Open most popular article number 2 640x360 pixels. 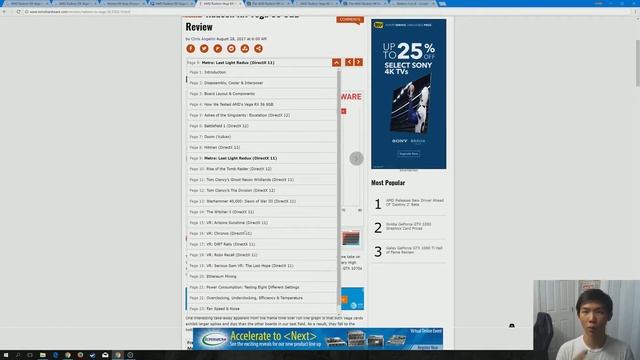[409, 227]
